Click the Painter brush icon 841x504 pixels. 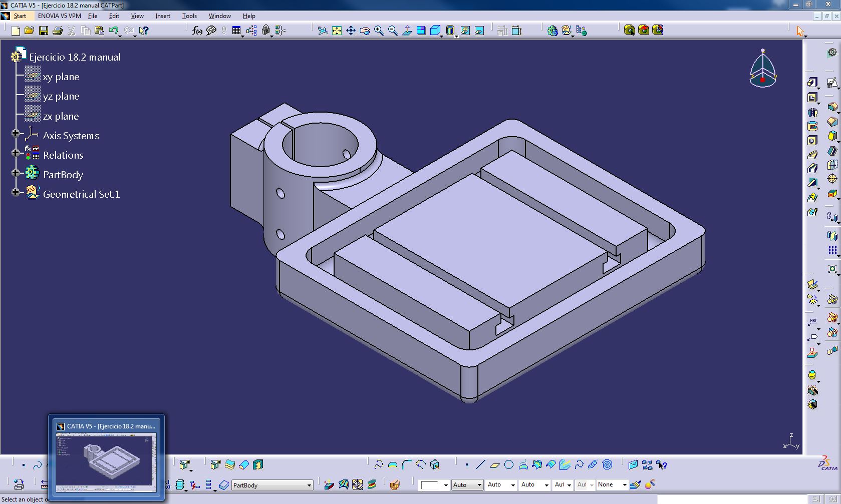coord(636,484)
